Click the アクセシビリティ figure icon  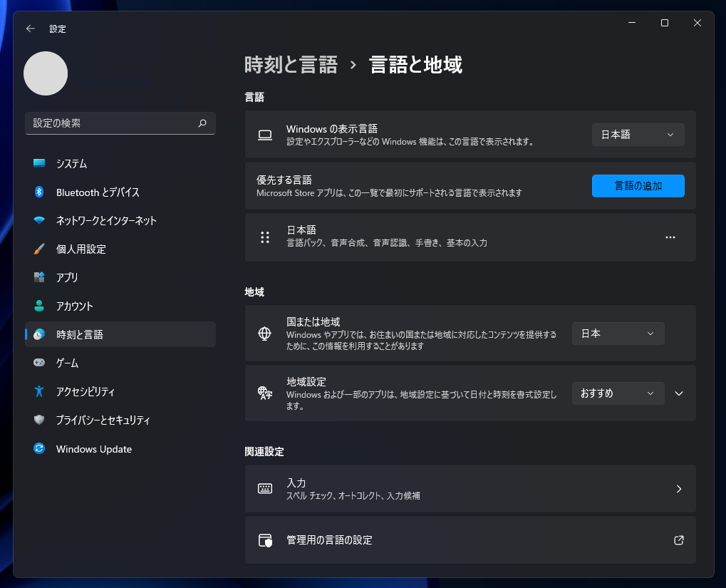pyautogui.click(x=39, y=391)
